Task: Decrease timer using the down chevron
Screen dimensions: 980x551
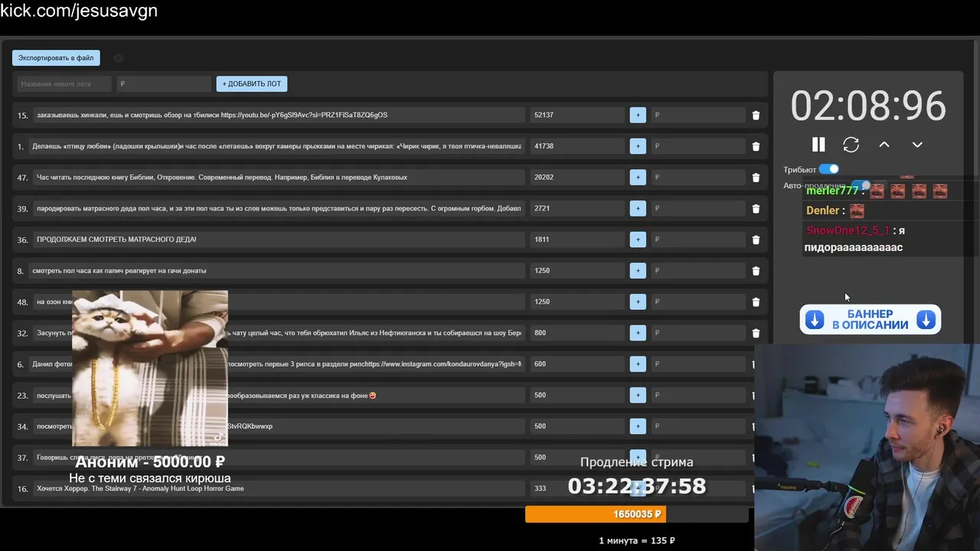Action: coord(917,145)
